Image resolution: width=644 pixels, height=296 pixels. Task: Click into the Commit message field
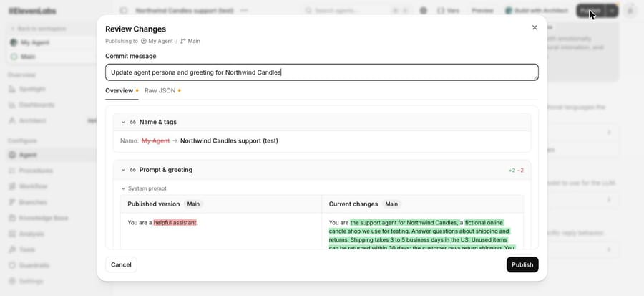click(x=321, y=72)
